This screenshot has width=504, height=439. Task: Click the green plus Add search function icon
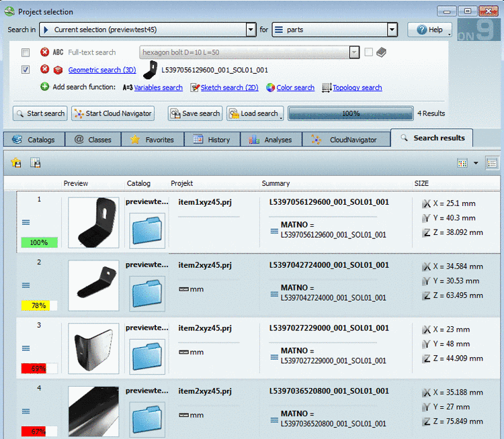44,87
